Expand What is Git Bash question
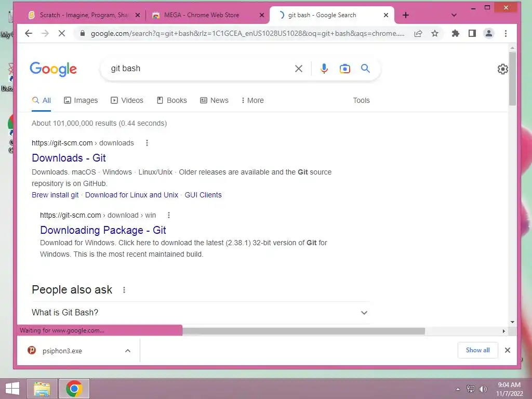This screenshot has height=399, width=532. tap(200, 312)
